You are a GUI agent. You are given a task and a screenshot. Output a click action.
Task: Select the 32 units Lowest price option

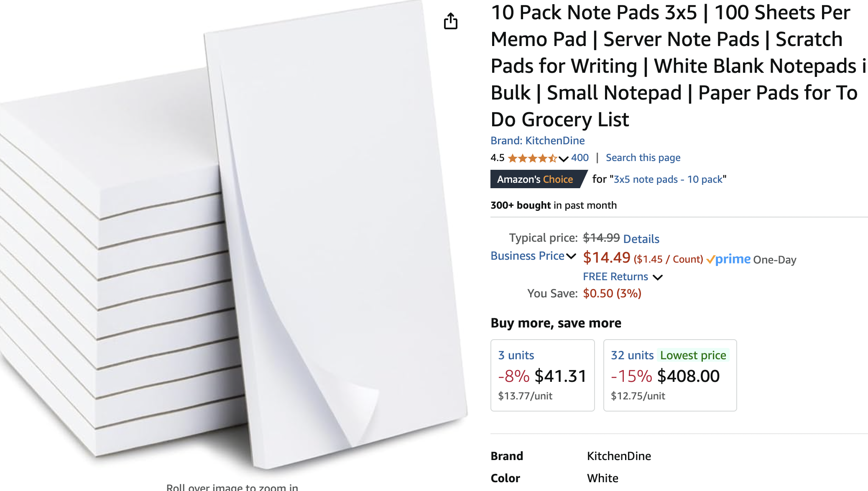point(670,375)
